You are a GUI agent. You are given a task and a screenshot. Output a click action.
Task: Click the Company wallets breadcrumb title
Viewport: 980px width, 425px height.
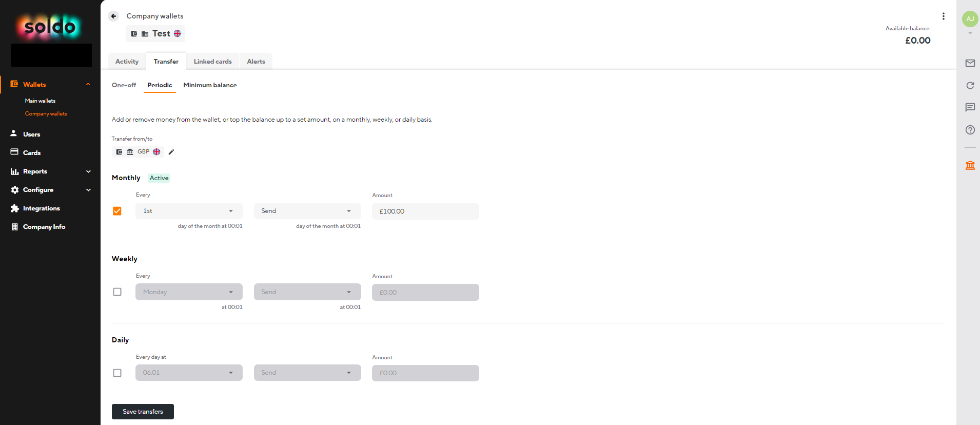(x=155, y=16)
